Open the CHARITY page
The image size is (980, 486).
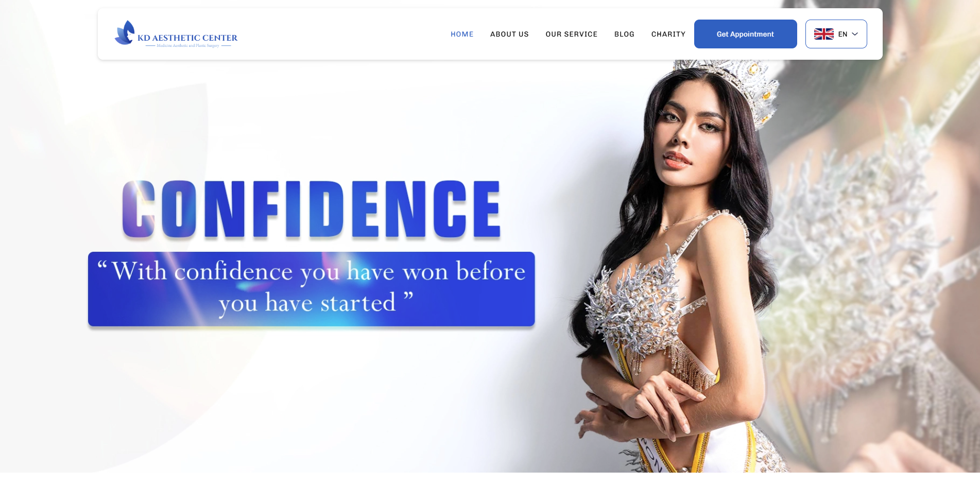pyautogui.click(x=668, y=34)
